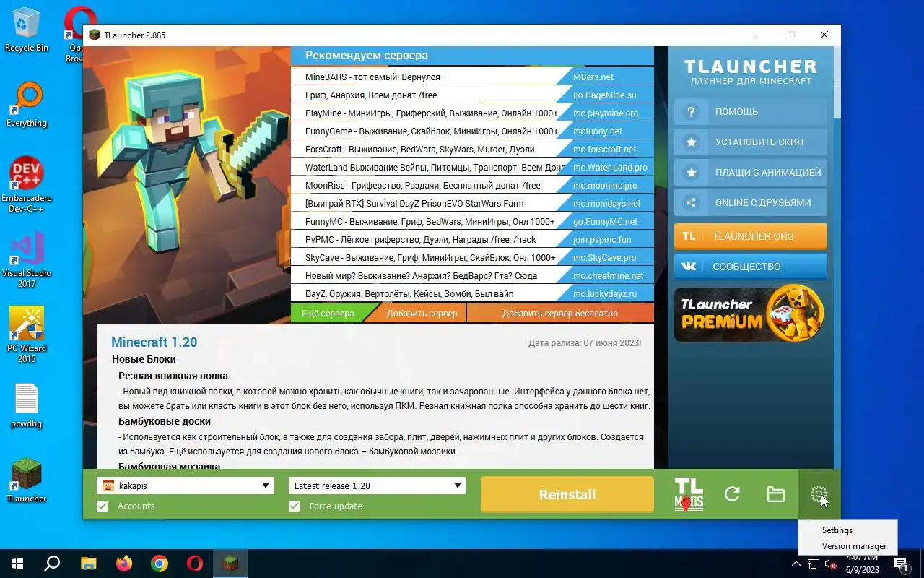Viewport: 924px width, 578px height.
Task: Open the game folder icon
Action: click(x=775, y=494)
